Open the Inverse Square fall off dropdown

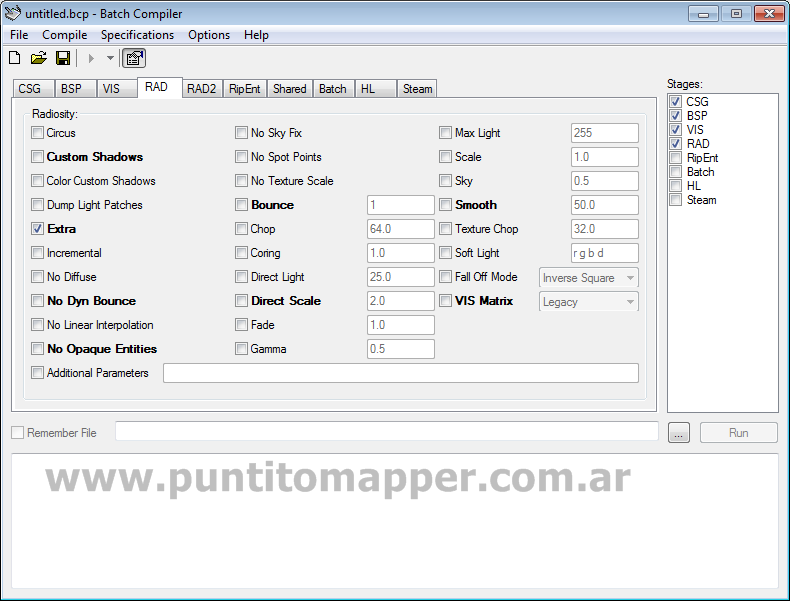(588, 278)
